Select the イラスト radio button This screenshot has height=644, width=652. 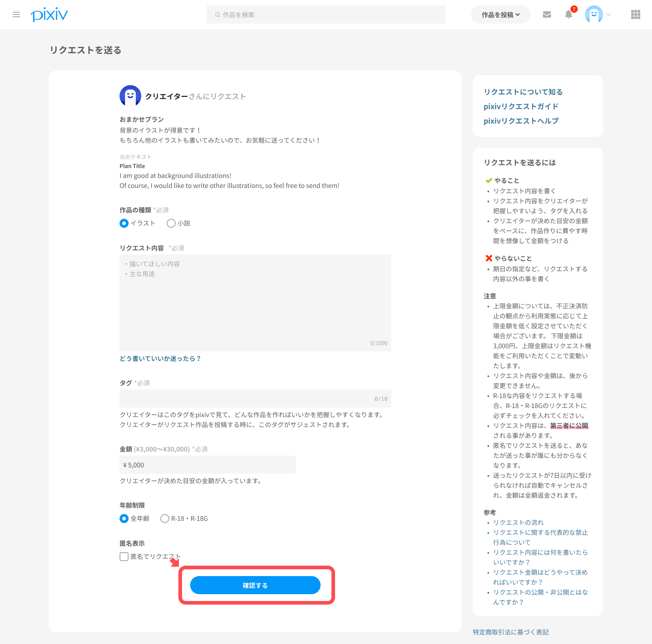[x=124, y=223]
